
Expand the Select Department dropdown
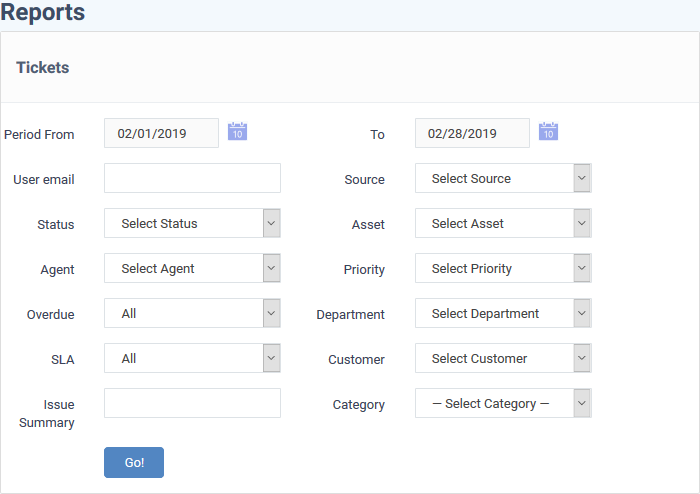click(503, 313)
